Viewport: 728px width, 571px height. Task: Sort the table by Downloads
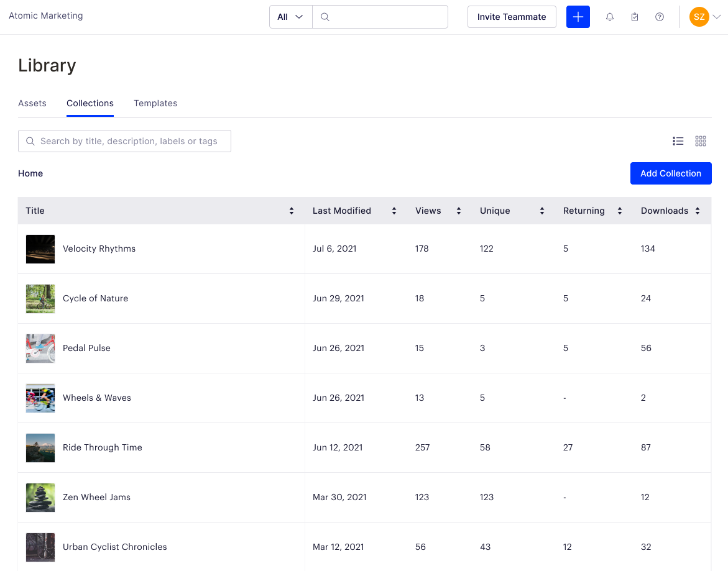[698, 211]
